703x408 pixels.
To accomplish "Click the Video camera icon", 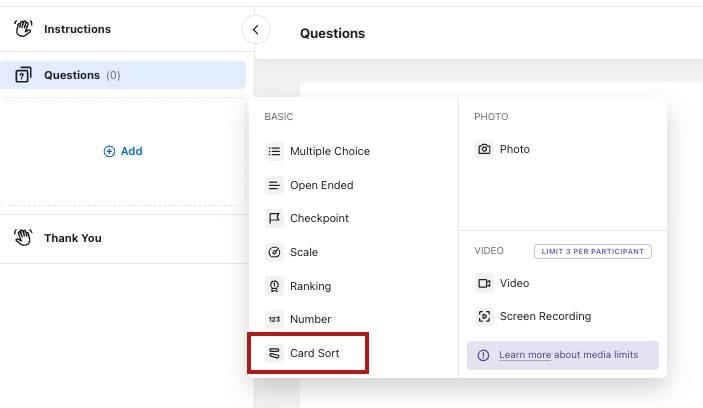I will pos(484,283).
